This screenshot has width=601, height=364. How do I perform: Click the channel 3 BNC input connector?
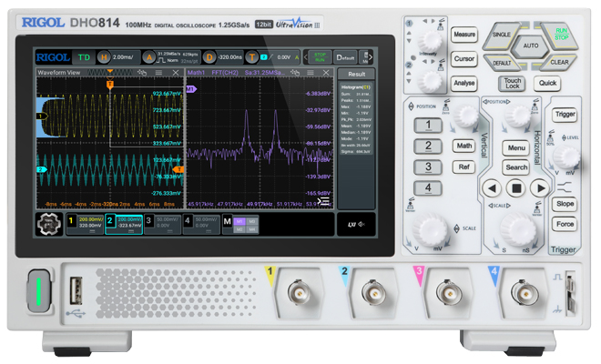449,294
